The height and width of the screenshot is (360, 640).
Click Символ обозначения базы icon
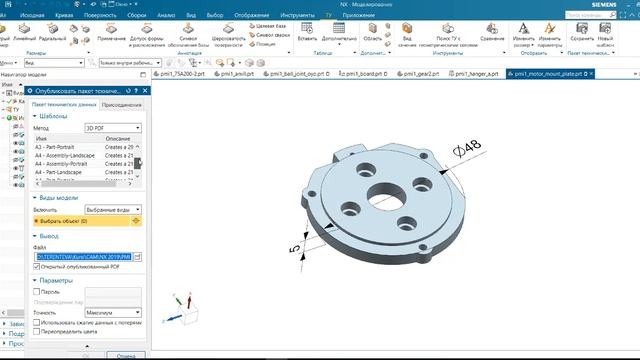(188, 35)
